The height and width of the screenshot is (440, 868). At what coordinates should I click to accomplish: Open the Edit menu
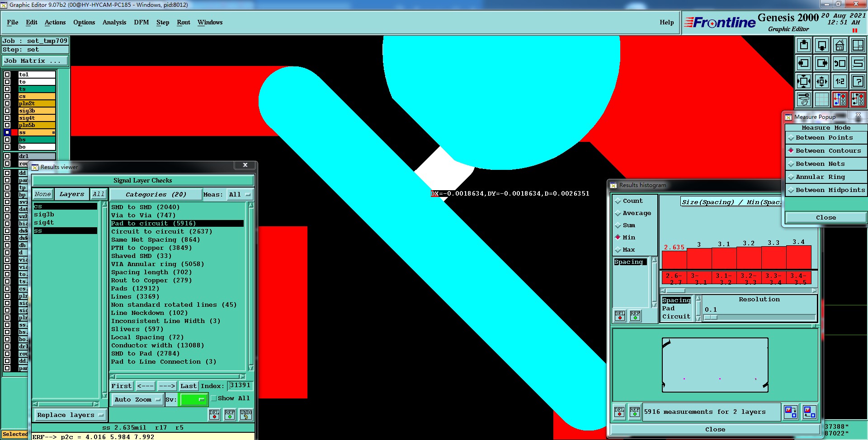[32, 23]
